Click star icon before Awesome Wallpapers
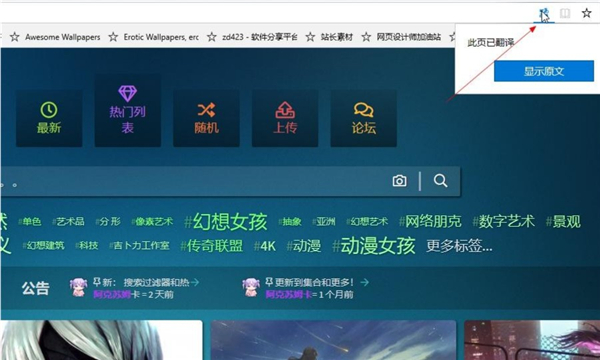 click(15, 37)
